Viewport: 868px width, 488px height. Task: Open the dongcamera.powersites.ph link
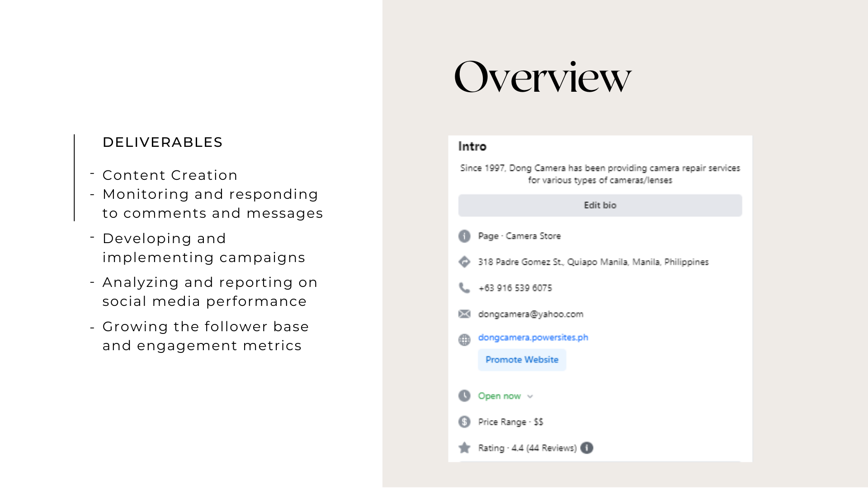click(533, 338)
